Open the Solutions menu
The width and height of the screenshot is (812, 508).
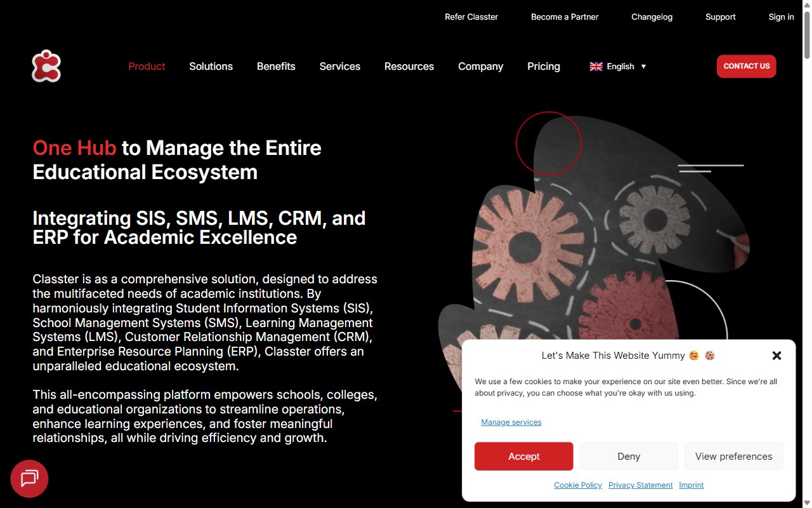[211, 66]
